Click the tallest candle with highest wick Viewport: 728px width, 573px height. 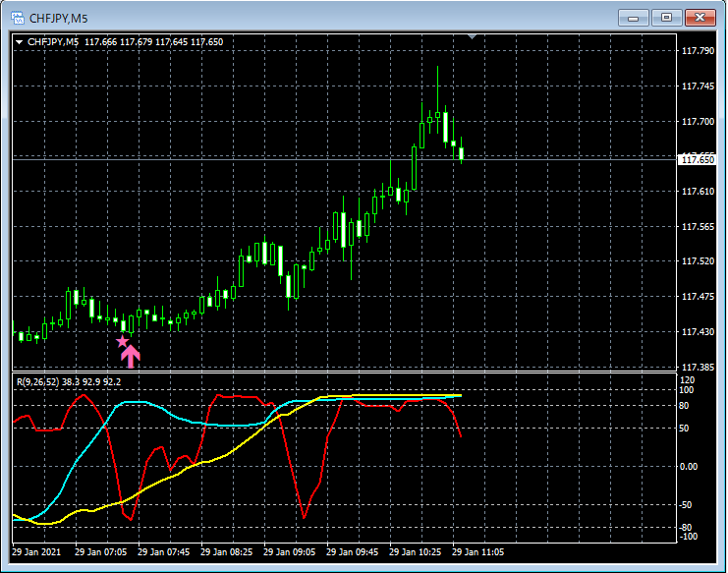(x=437, y=115)
